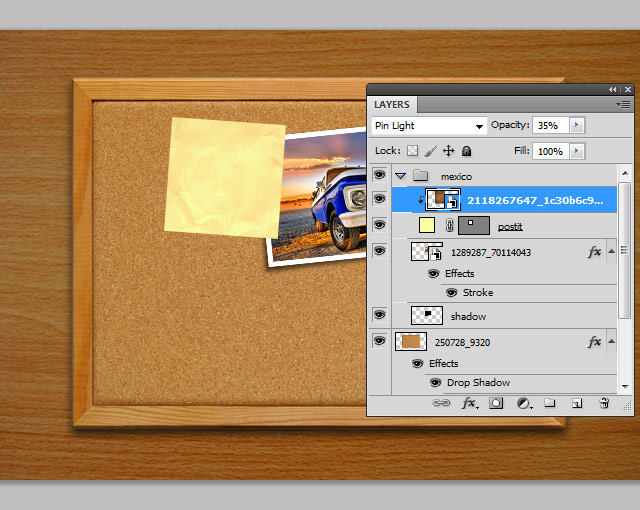Open the Layers panel options menu
Viewport: 640px width, 510px height.
[624, 104]
